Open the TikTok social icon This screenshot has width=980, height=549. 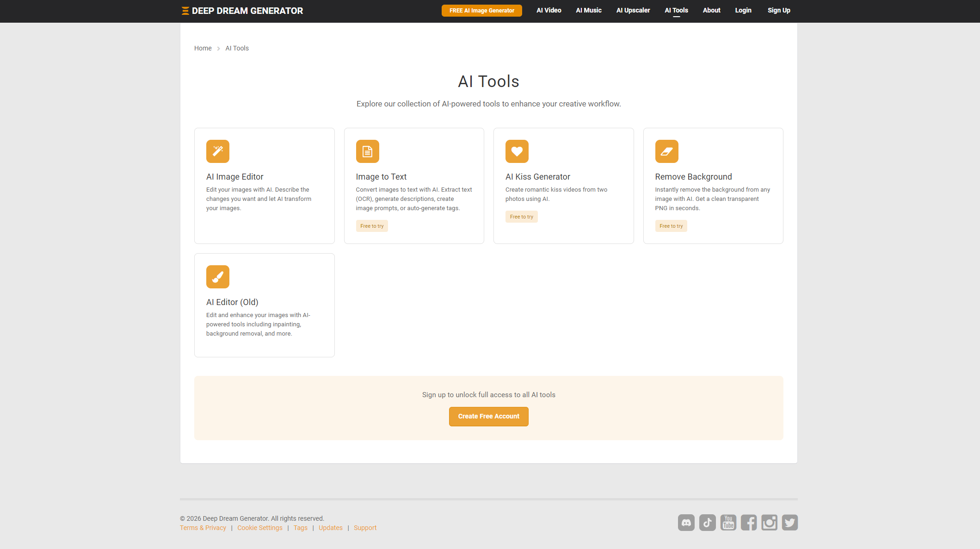707,523
